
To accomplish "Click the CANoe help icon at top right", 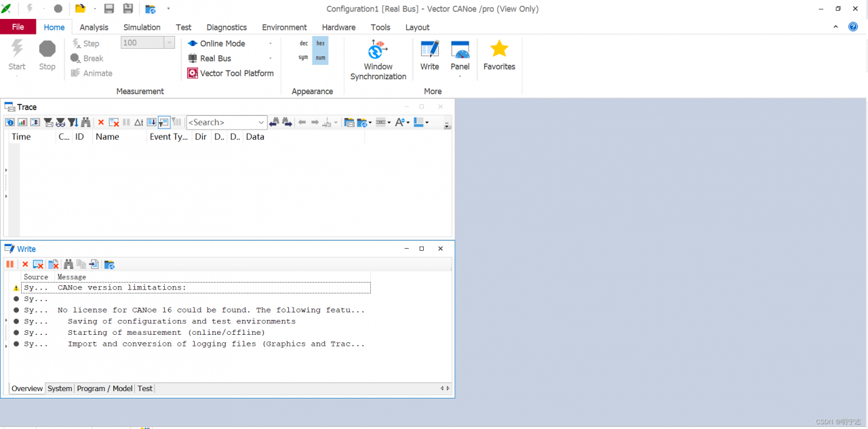I will click(853, 27).
